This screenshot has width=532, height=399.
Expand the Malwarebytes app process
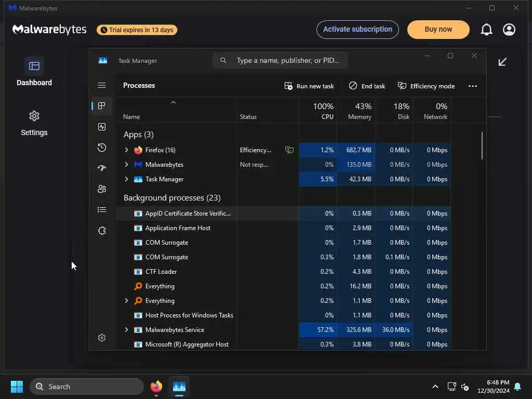pyautogui.click(x=127, y=165)
